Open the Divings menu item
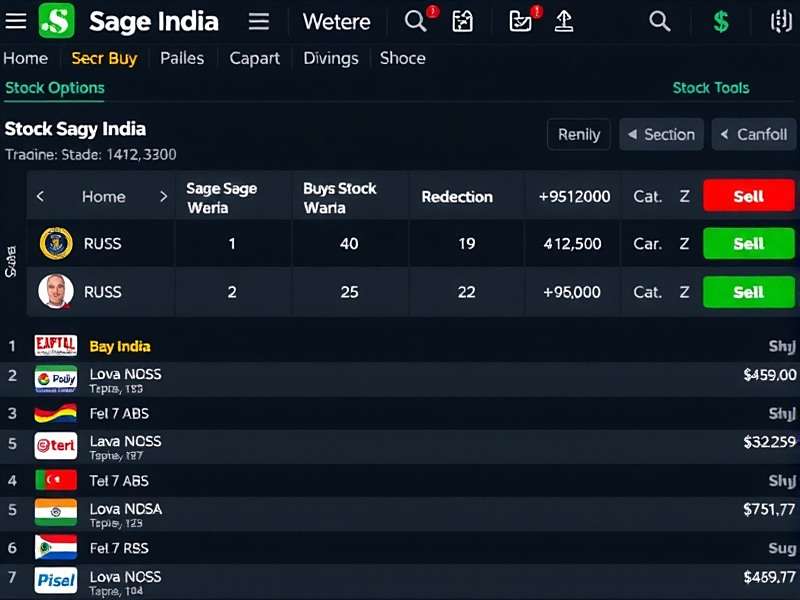This screenshot has width=800, height=600. (x=331, y=58)
